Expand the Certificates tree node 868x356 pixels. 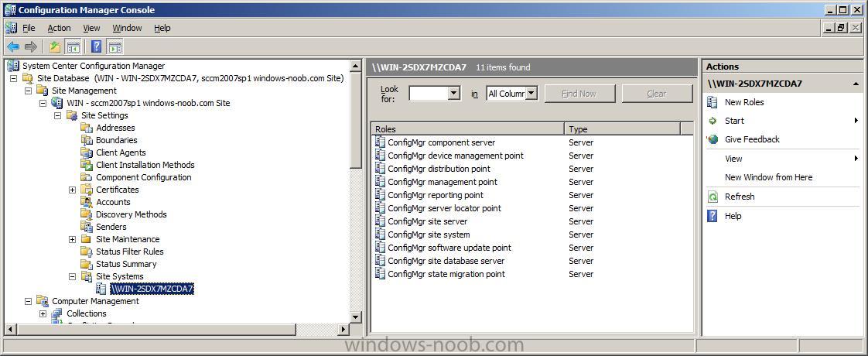click(72, 190)
